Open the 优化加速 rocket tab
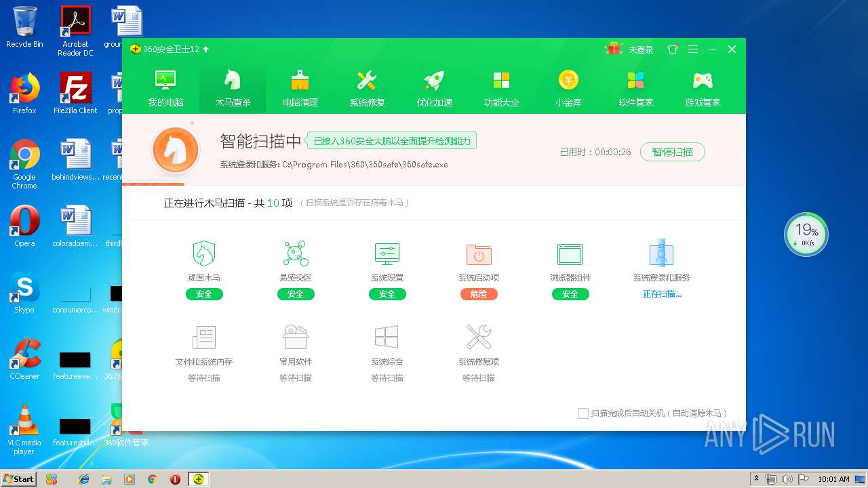Screen dimensions: 868x488 click(x=434, y=88)
